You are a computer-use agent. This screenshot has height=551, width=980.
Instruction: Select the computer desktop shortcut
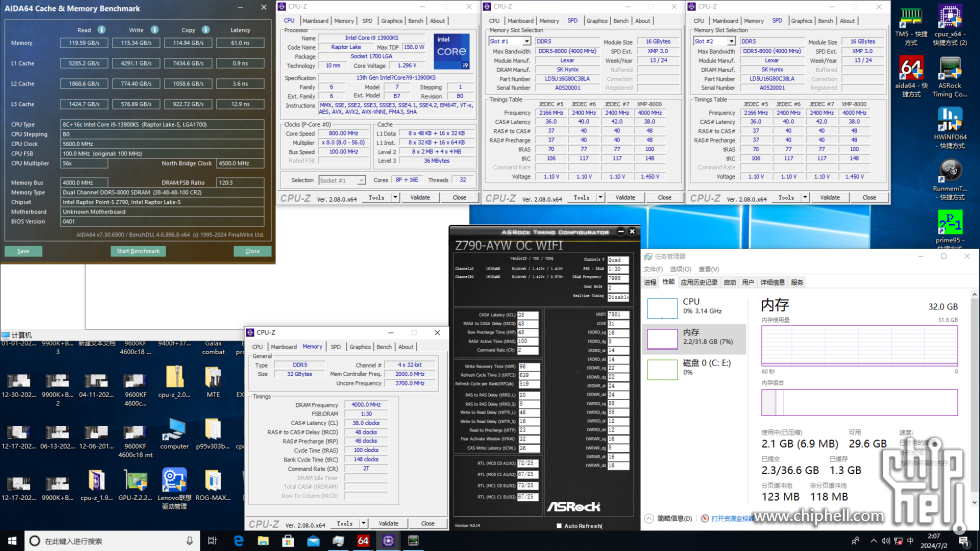(174, 434)
